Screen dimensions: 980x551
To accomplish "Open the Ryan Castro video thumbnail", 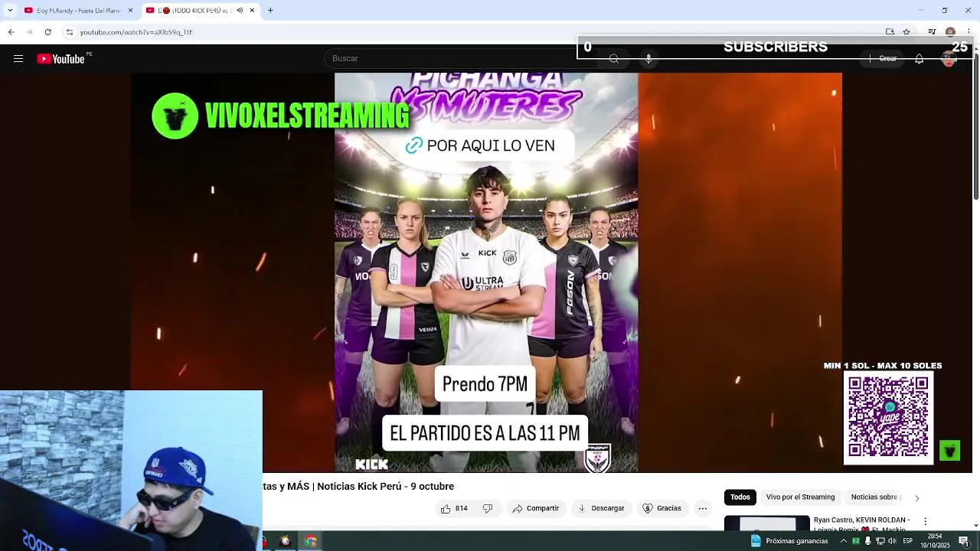I will 766,523.
